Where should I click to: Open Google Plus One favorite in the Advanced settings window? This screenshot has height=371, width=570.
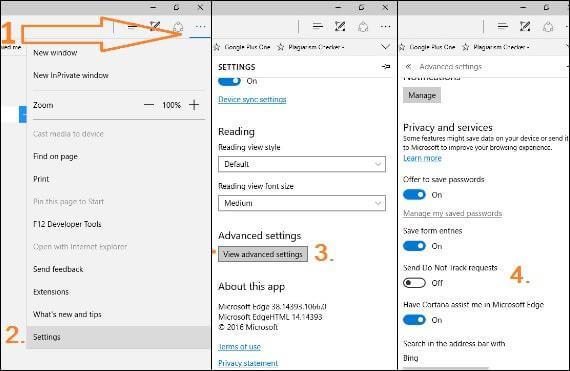tap(428, 47)
